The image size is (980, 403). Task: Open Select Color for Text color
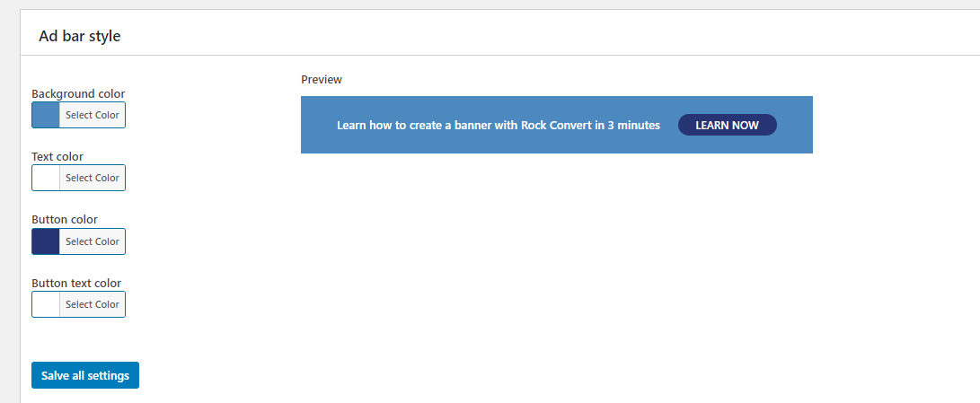[x=93, y=178]
